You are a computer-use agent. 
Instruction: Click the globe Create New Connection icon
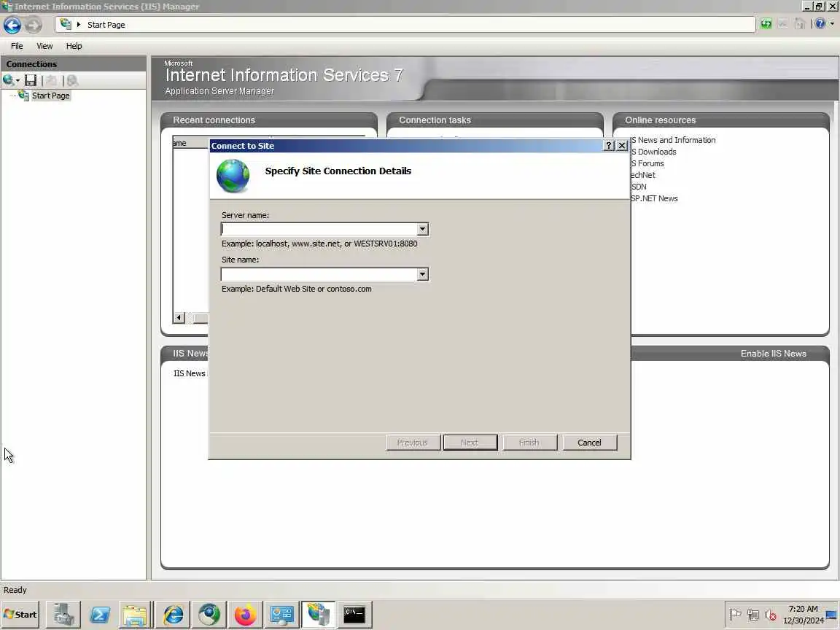coord(8,80)
